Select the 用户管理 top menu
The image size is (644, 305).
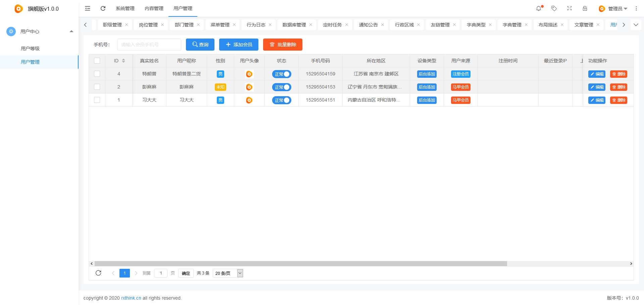(183, 8)
